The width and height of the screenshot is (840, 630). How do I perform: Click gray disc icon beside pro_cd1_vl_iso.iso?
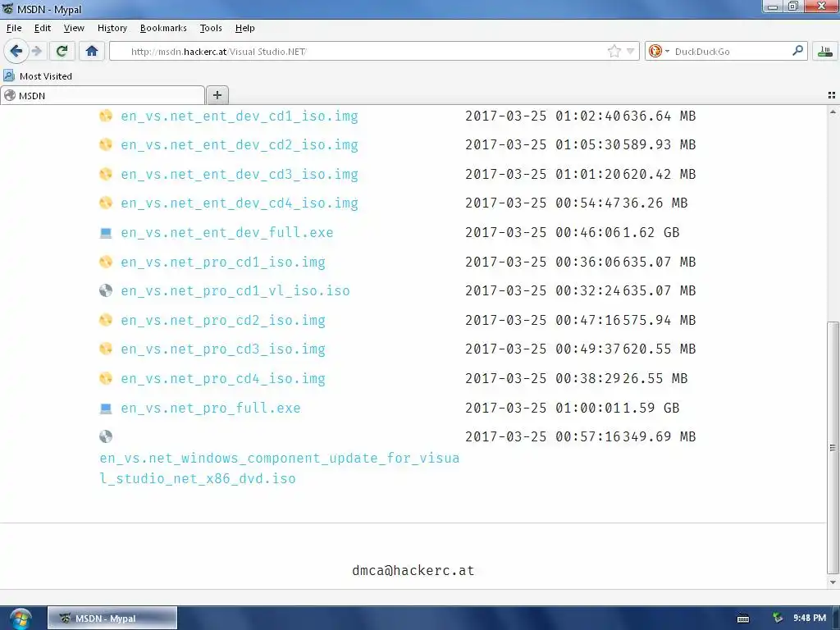point(106,290)
